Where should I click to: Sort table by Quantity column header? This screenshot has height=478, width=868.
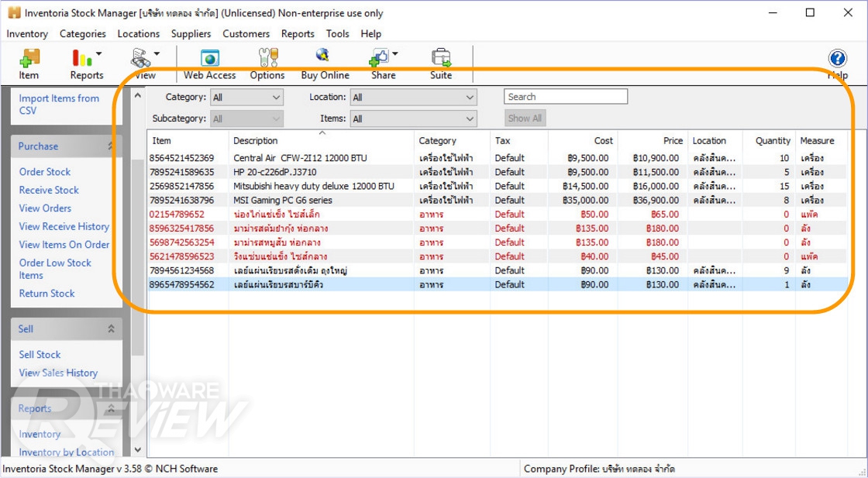click(x=773, y=141)
